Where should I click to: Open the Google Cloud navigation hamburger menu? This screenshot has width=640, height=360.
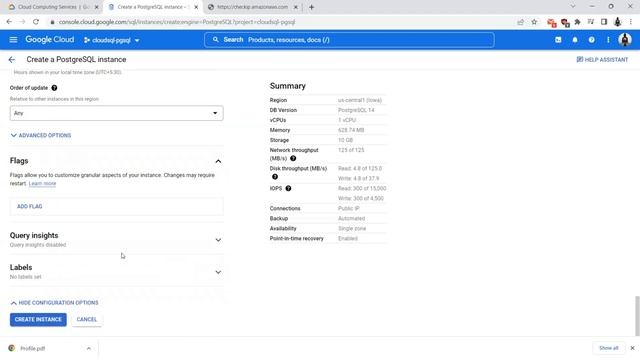[x=13, y=40]
